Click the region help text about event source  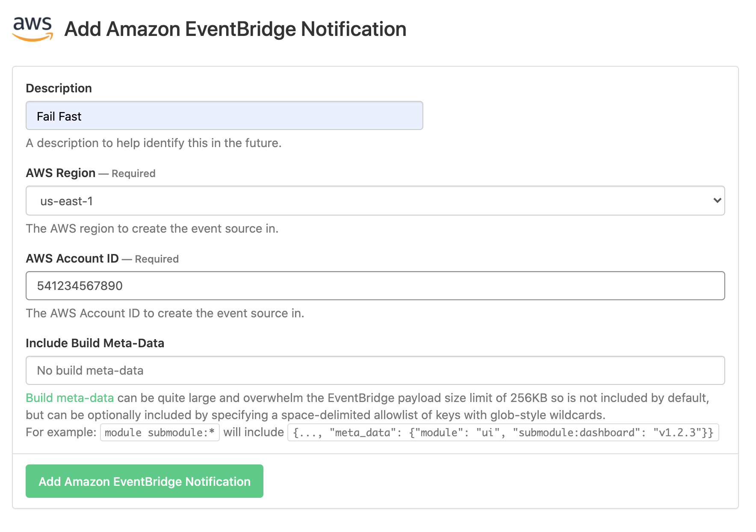(152, 228)
